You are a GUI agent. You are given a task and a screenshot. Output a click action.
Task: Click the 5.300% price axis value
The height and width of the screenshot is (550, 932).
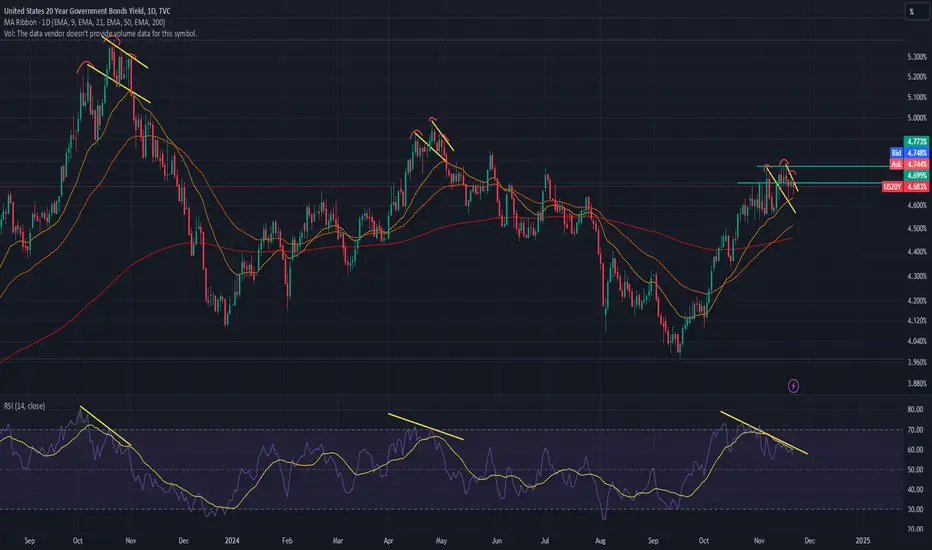(x=917, y=57)
